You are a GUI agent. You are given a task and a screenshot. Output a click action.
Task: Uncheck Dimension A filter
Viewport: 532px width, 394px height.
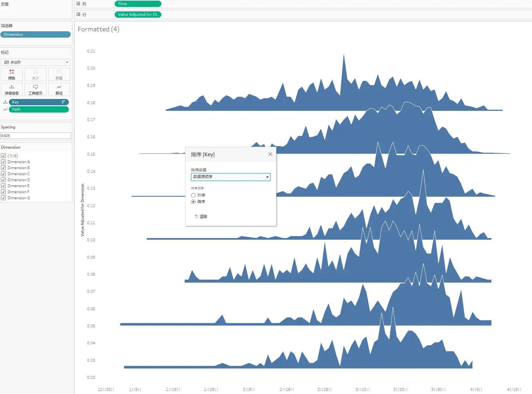pyautogui.click(x=3, y=162)
